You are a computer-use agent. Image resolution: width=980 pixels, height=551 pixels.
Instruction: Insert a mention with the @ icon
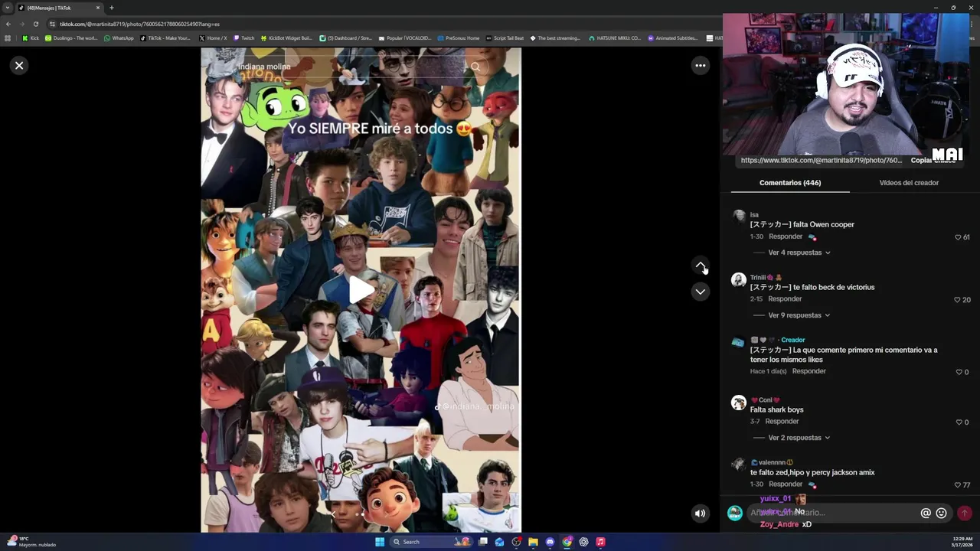point(926,514)
